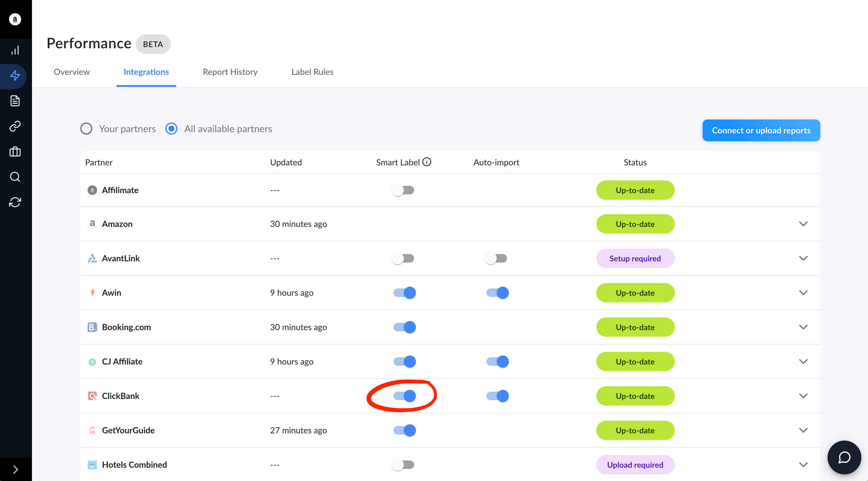This screenshot has height=481, width=868.
Task: Open the chain link icon
Action: click(x=15, y=126)
